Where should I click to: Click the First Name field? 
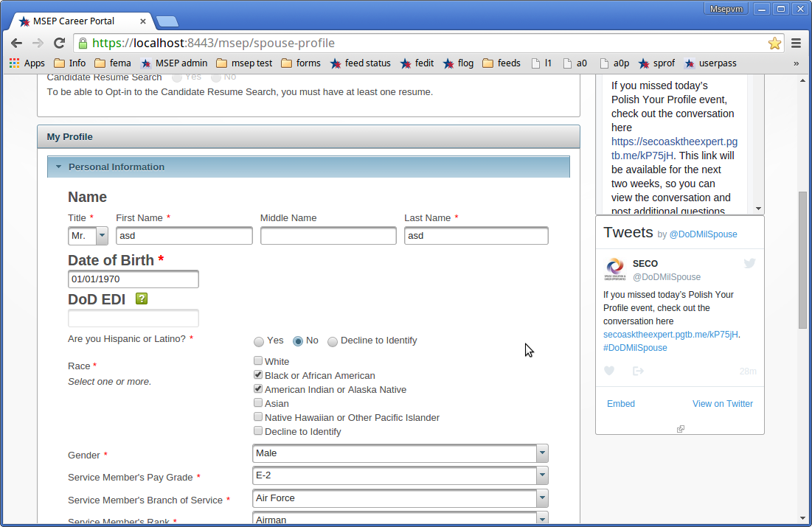pyautogui.click(x=184, y=236)
